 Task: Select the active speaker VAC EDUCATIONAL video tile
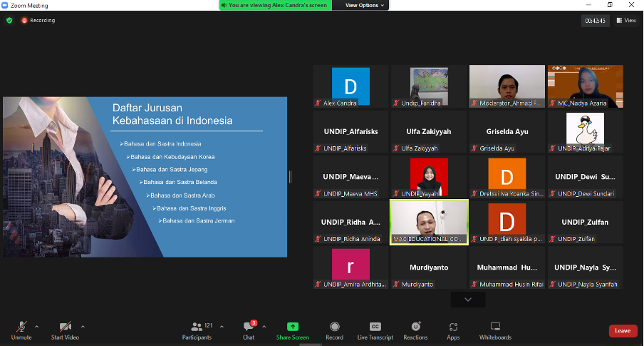[x=429, y=222]
